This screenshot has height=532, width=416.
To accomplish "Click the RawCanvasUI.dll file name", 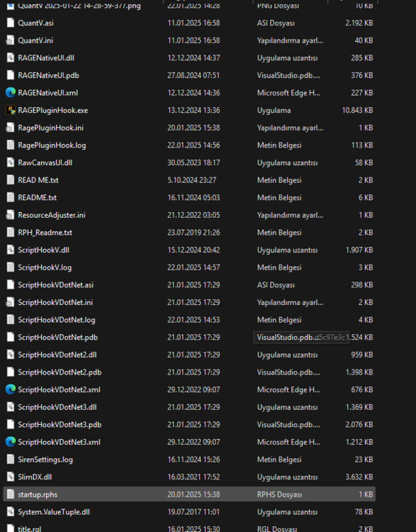I will click(x=45, y=162).
